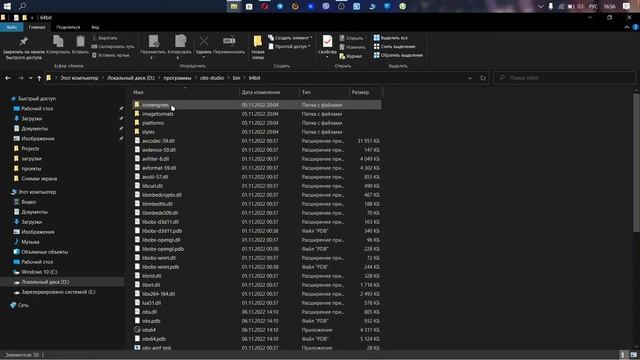
Task: Open the Создать элемент dropdown
Action: pyautogui.click(x=290, y=38)
